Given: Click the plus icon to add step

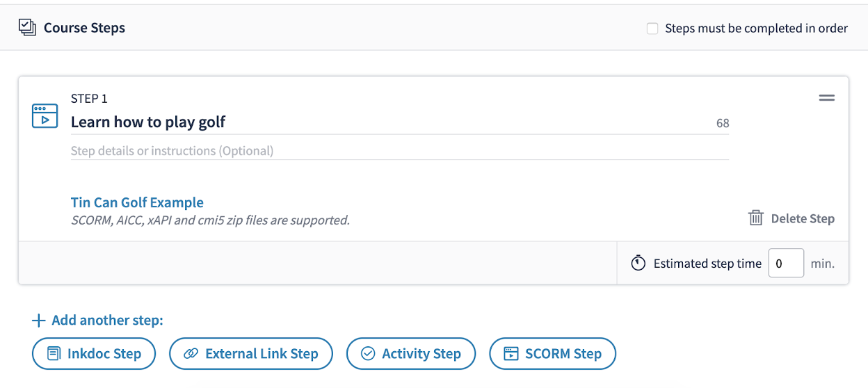Looking at the screenshot, I should pos(39,321).
